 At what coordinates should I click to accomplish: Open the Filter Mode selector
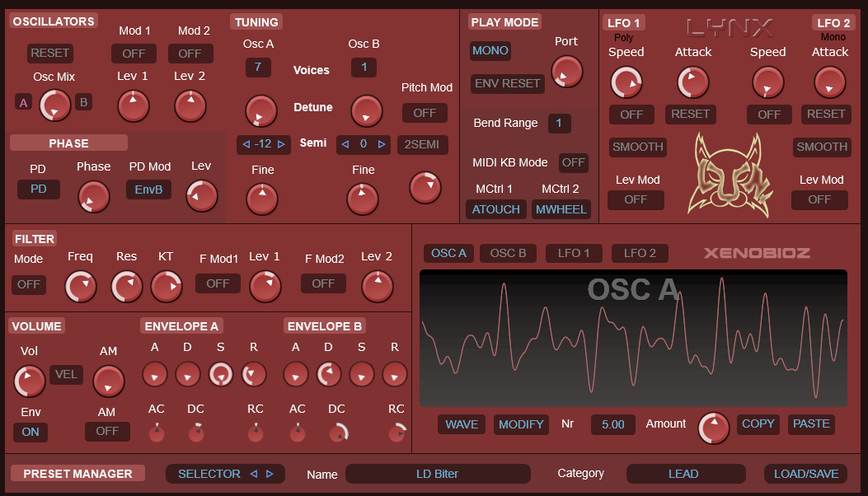29,284
